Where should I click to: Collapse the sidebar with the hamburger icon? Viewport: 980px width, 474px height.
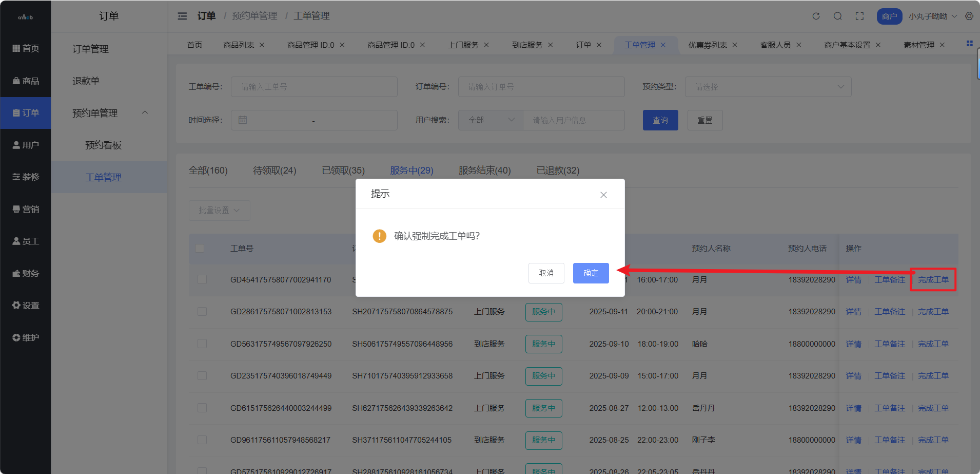[x=182, y=16]
